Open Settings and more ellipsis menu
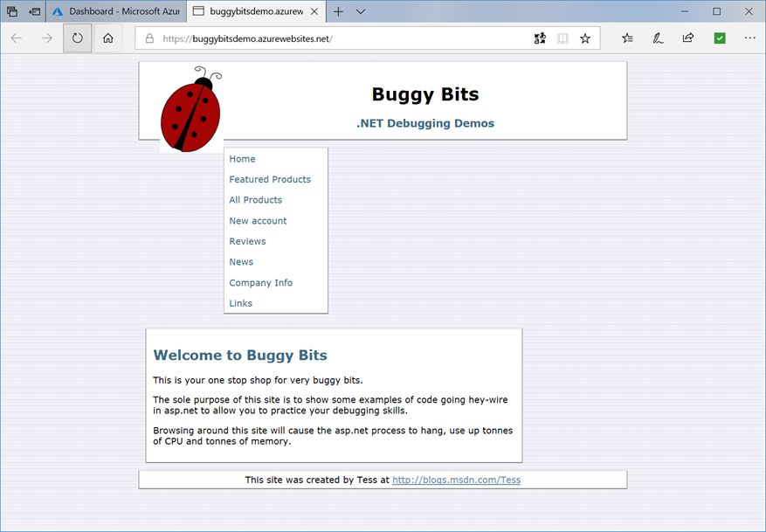Screen dimensions: 766x532 [750, 38]
